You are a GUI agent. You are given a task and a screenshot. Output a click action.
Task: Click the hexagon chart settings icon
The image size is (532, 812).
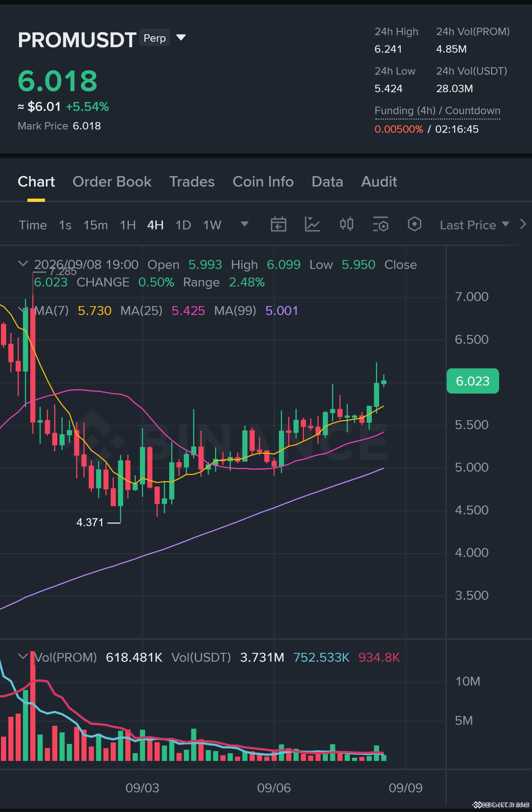click(414, 224)
